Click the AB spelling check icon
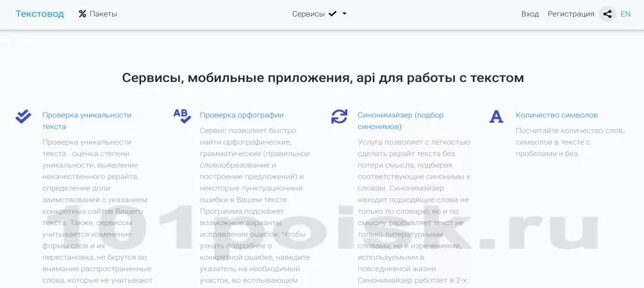 (x=182, y=116)
